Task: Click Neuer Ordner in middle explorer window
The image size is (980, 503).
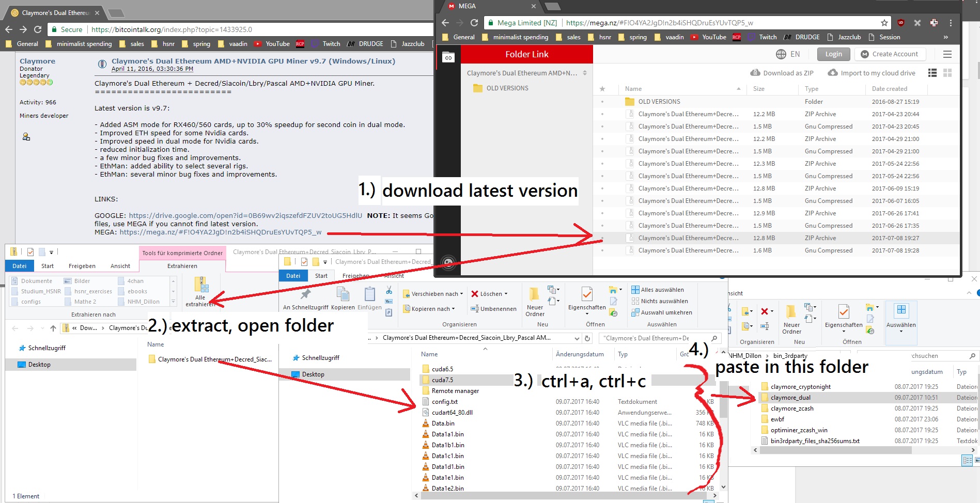Action: 535,302
